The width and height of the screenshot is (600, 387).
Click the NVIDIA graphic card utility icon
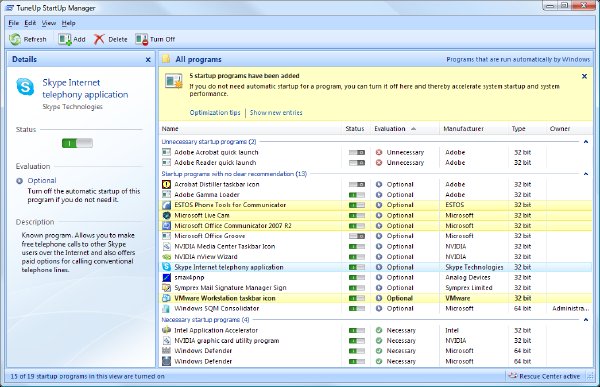(x=166, y=340)
